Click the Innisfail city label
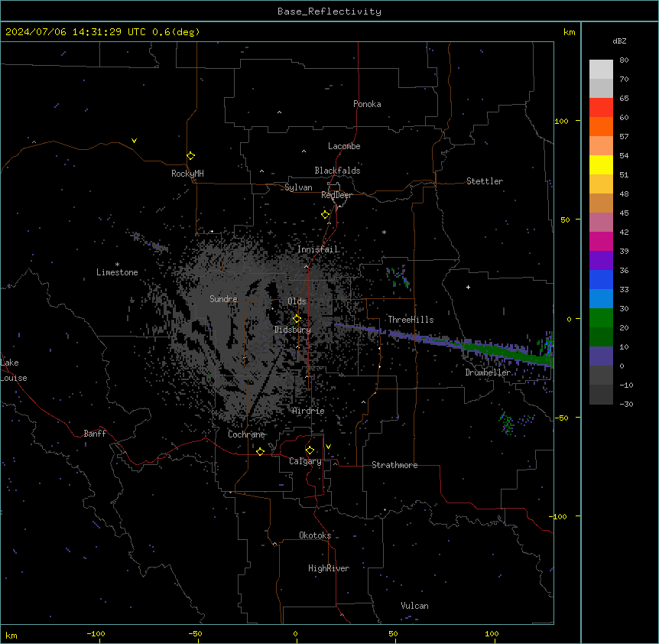659x644 pixels. coord(317,249)
